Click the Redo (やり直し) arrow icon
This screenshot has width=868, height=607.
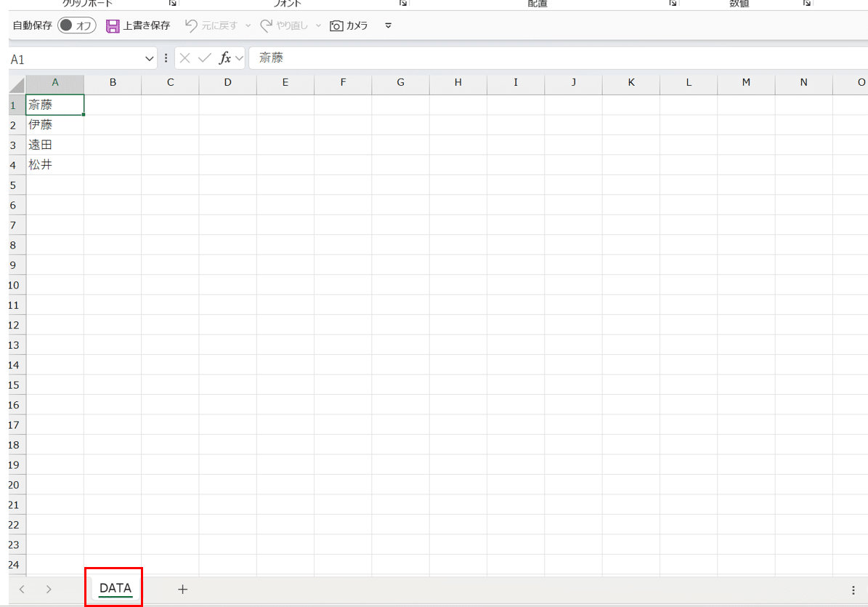coord(267,25)
